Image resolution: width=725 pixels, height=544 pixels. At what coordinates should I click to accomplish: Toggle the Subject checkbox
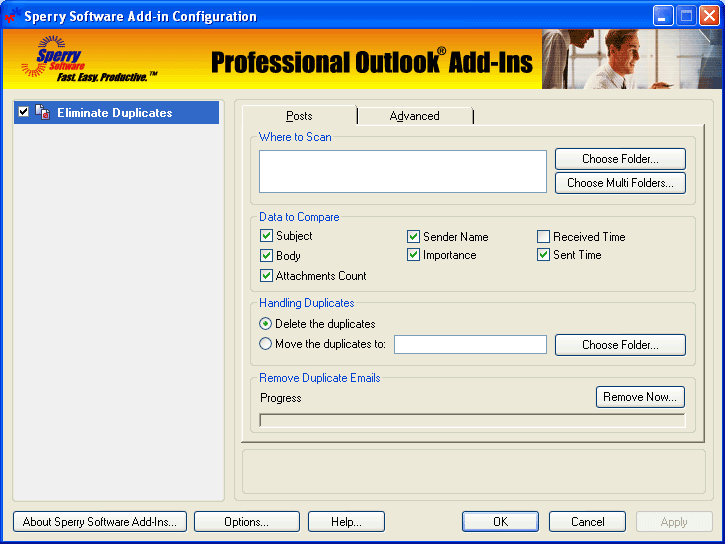[x=266, y=236]
